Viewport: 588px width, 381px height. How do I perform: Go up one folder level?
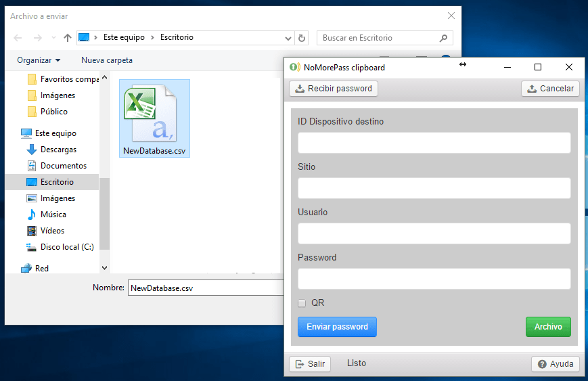pyautogui.click(x=68, y=38)
